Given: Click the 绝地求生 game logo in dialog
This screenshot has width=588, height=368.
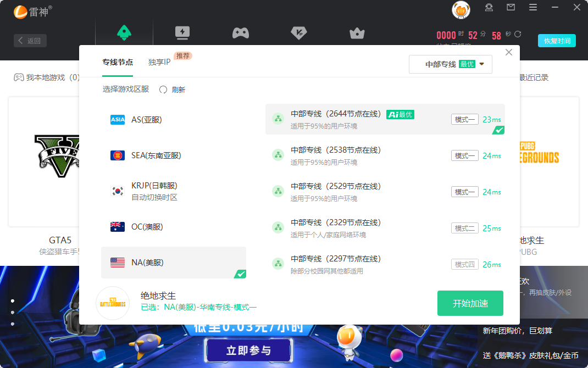Looking at the screenshot, I should (113, 303).
